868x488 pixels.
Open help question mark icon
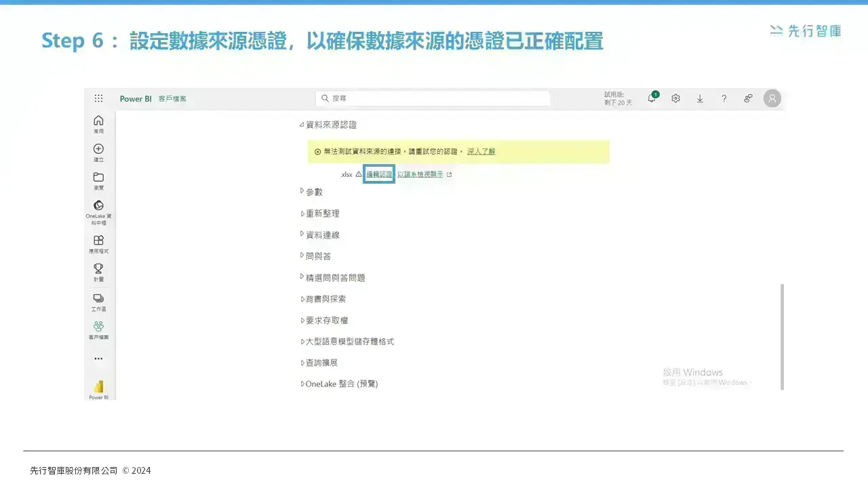(x=724, y=98)
